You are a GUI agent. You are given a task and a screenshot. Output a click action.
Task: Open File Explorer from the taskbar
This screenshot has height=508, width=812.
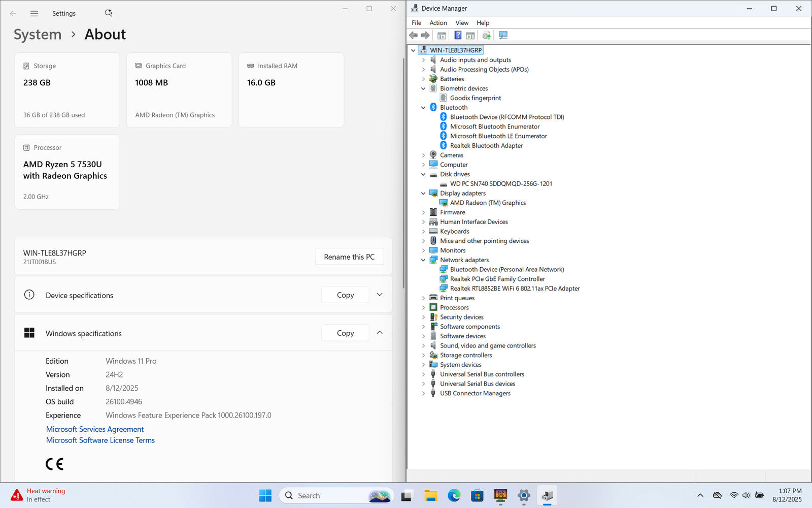pos(430,495)
